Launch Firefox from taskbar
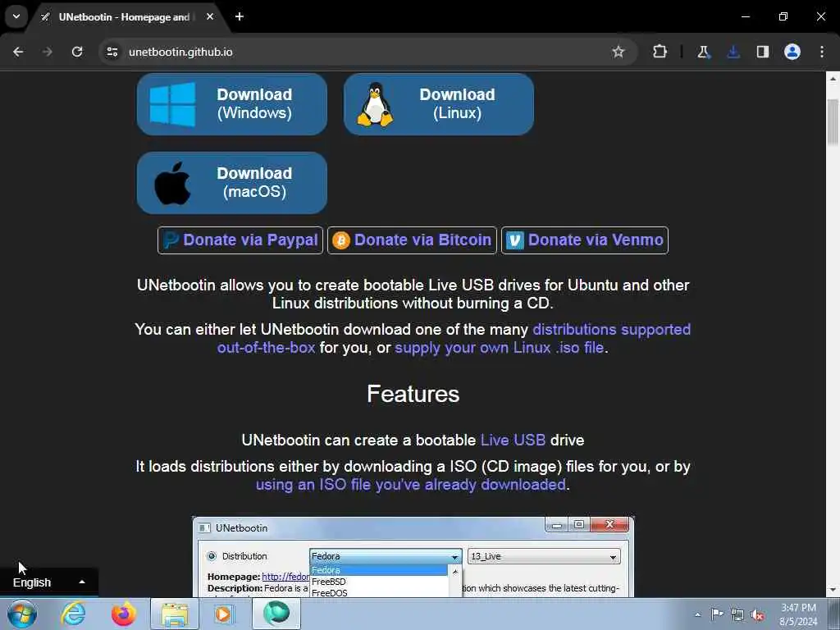The image size is (840, 630). [x=124, y=614]
